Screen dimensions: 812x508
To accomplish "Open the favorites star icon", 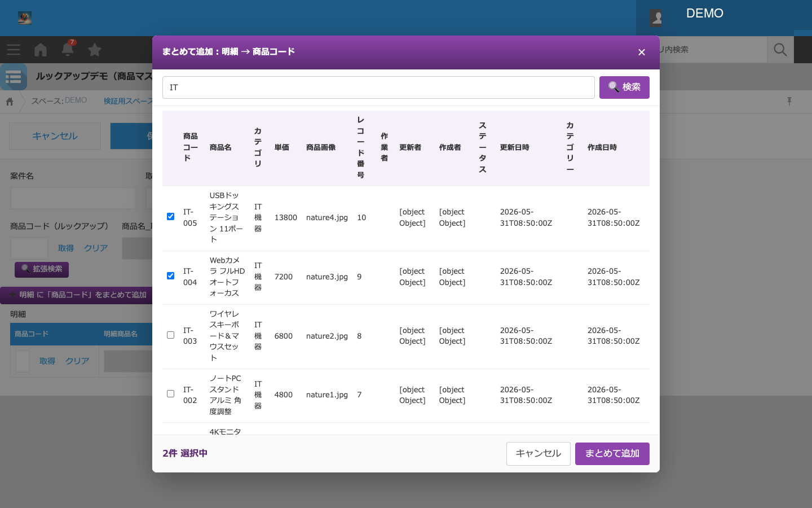I will click(95, 50).
